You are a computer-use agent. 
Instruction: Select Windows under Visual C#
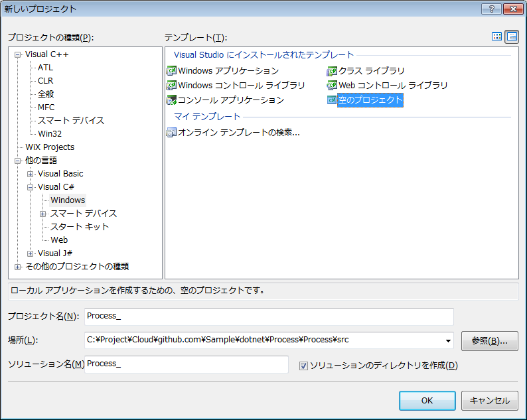pyautogui.click(x=68, y=200)
